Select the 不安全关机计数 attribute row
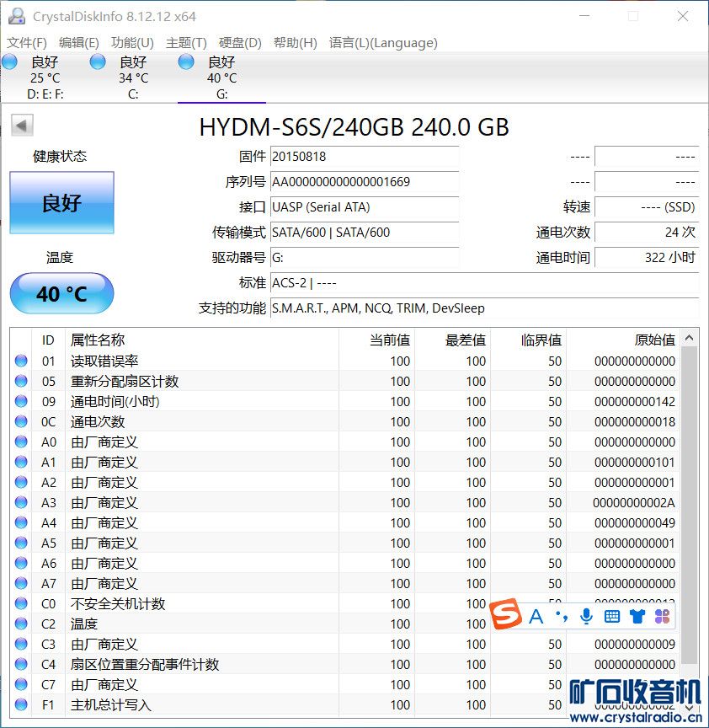This screenshot has width=709, height=728. tap(345, 603)
